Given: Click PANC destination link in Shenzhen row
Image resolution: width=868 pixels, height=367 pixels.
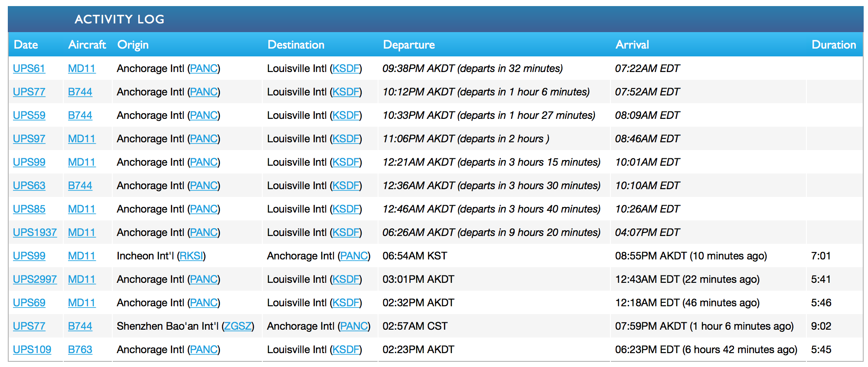Looking at the screenshot, I should 354,326.
